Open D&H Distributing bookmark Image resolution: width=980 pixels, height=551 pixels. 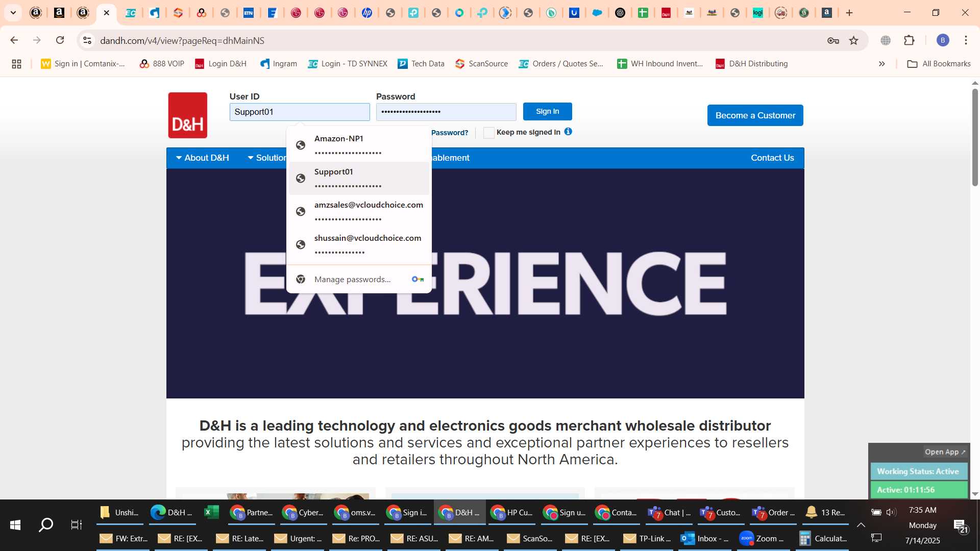[x=751, y=64]
